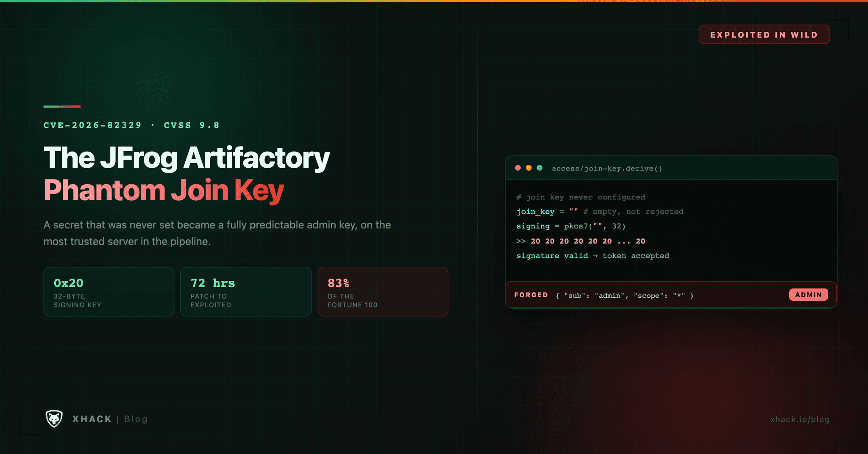Viewport: 868px width, 454px height.
Task: Click the XHACK brand name in the footer
Action: coord(92,419)
